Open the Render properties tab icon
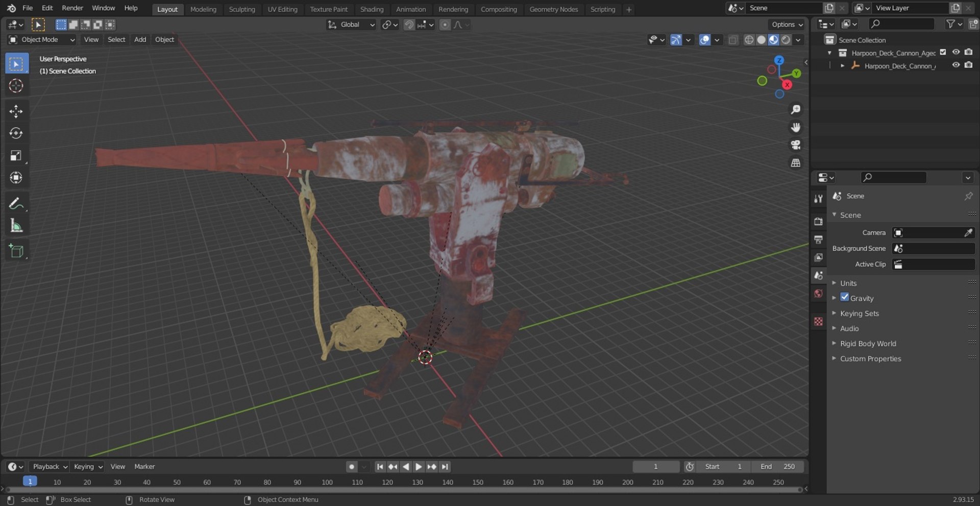The height and width of the screenshot is (506, 980). pos(819,222)
